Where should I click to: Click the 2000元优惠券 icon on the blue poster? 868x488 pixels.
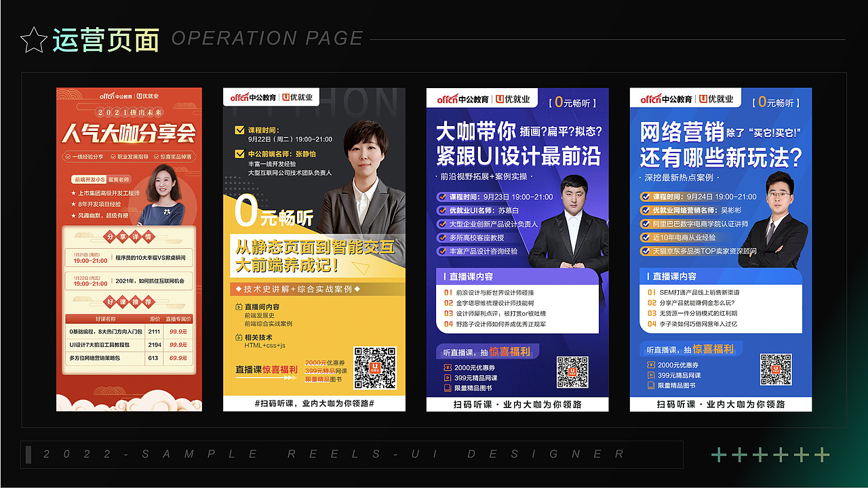651,365
